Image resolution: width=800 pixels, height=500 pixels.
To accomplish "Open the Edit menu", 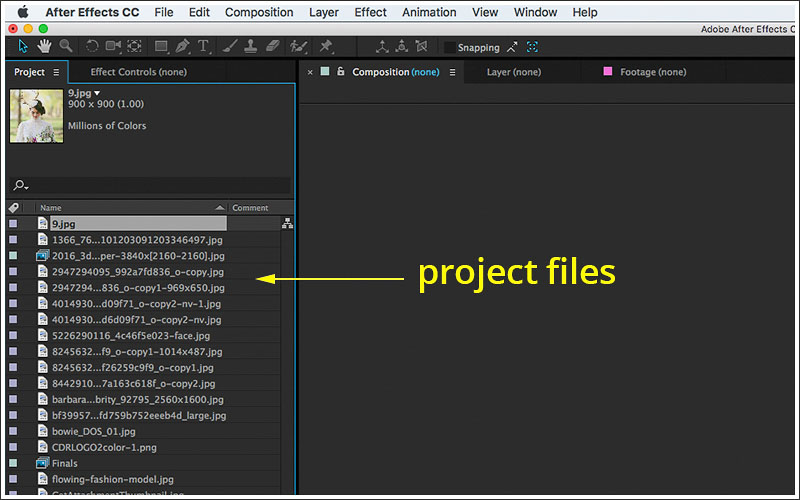I will pos(199,12).
